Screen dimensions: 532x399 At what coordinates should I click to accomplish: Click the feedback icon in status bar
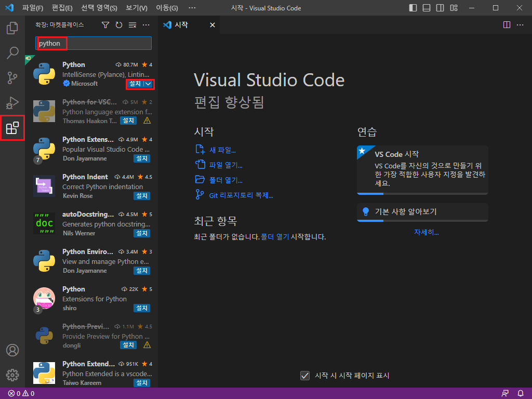point(505,393)
